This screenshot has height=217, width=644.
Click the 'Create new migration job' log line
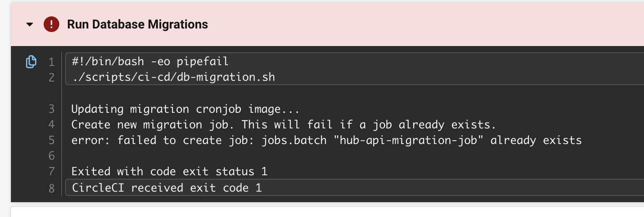(x=283, y=125)
